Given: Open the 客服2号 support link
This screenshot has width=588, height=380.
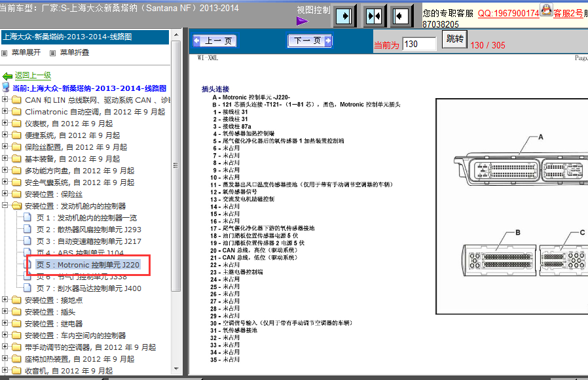Looking at the screenshot, I should tap(568, 14).
